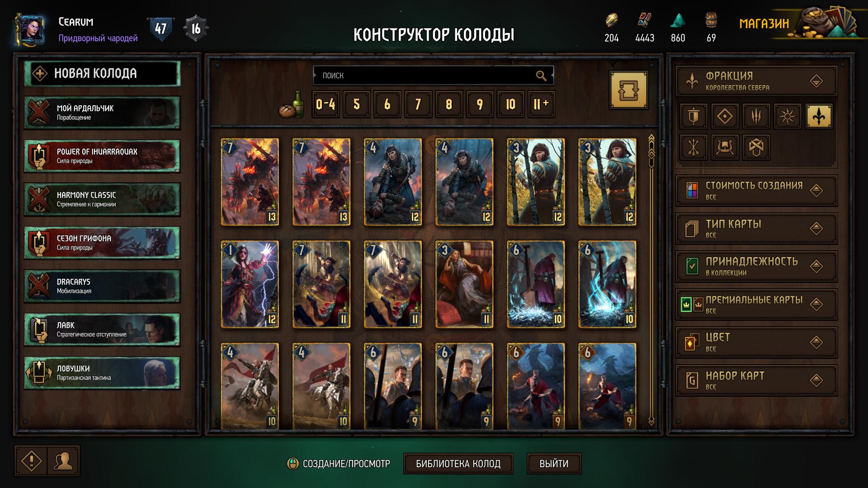Select the Harmony Classic deck
Screen dimensions: 868x488
click(102, 199)
